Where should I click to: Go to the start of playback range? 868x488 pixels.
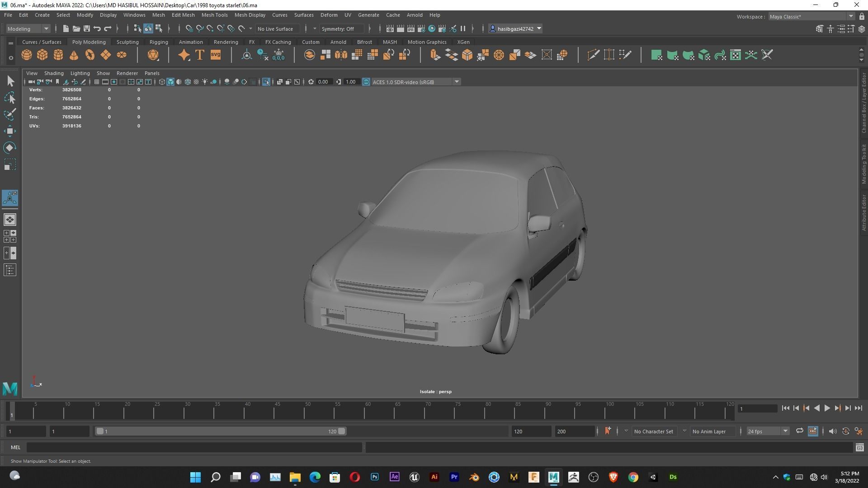coord(785,408)
